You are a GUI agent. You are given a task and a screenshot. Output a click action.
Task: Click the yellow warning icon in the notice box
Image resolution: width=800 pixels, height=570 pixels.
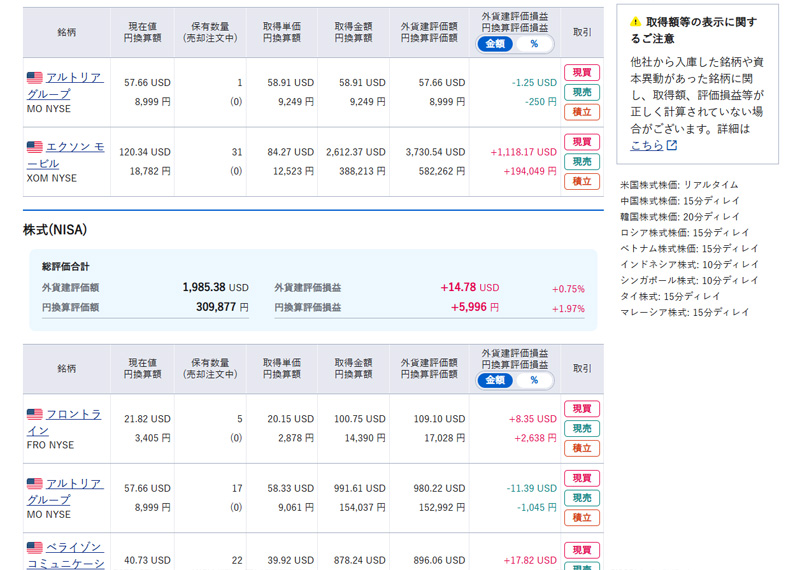634,21
